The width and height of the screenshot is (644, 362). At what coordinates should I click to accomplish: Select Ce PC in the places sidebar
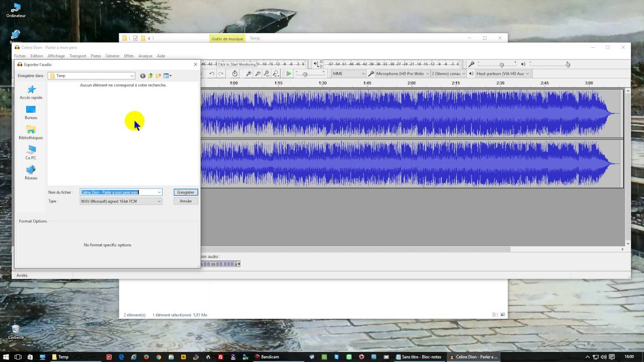(31, 153)
